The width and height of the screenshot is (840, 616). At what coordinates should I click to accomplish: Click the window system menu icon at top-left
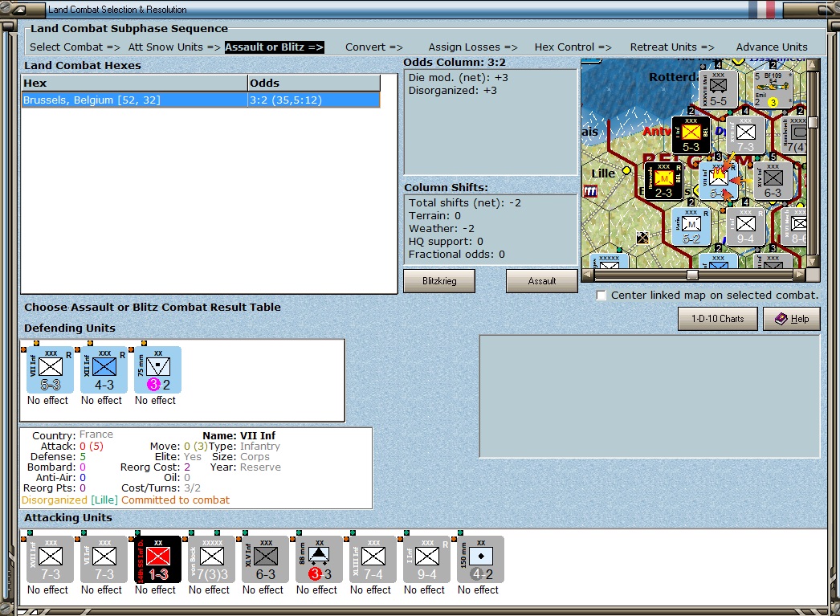[x=19, y=9]
